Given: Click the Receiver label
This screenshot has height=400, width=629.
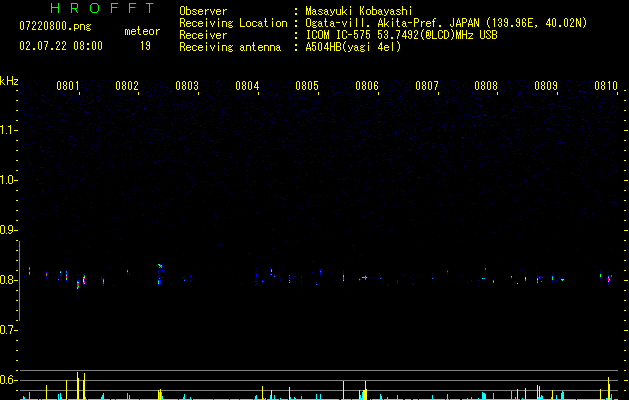Looking at the screenshot, I should [203, 35].
